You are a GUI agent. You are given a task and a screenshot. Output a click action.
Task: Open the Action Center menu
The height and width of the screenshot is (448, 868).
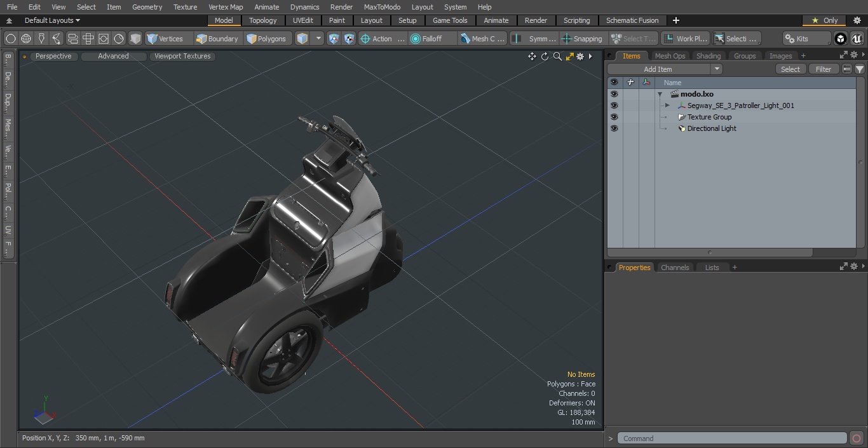point(383,39)
